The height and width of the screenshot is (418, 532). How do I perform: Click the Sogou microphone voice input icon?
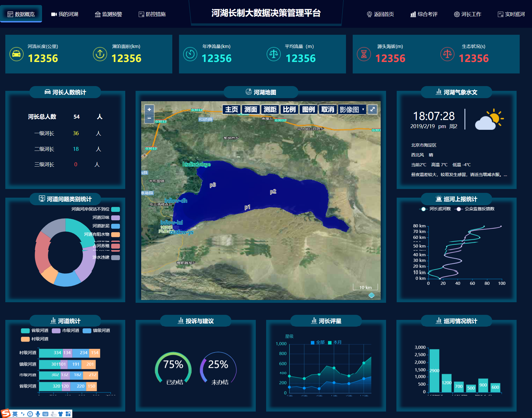(38, 414)
